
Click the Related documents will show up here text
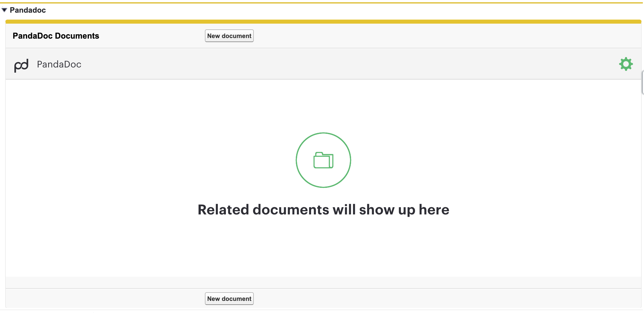click(323, 210)
